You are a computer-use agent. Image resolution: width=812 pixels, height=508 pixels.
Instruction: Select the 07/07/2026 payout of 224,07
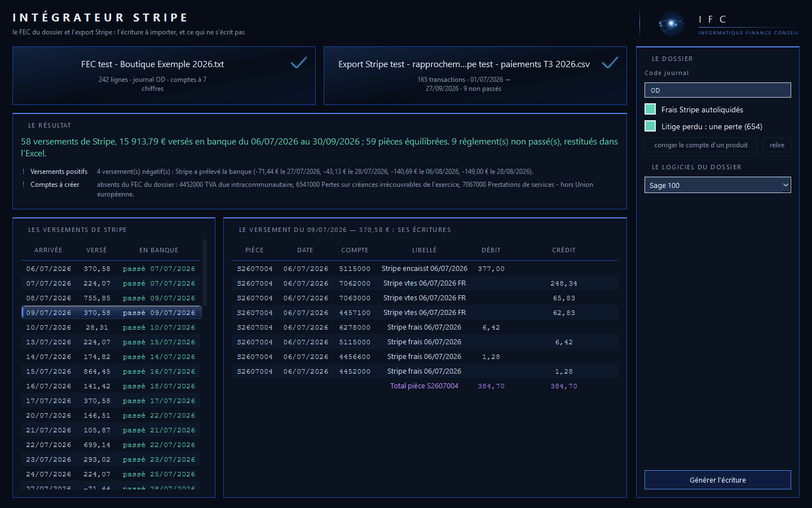pyautogui.click(x=111, y=283)
